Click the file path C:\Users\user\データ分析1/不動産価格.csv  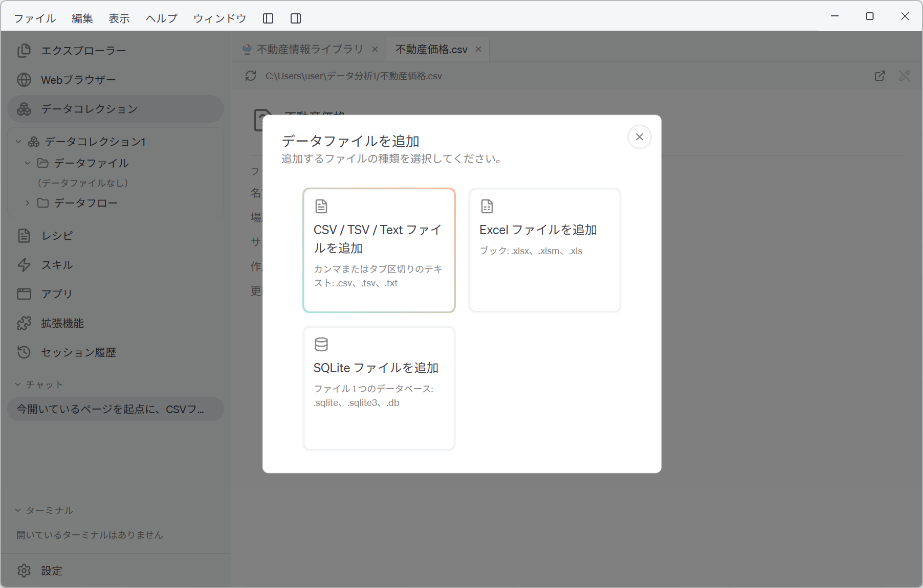click(x=354, y=76)
